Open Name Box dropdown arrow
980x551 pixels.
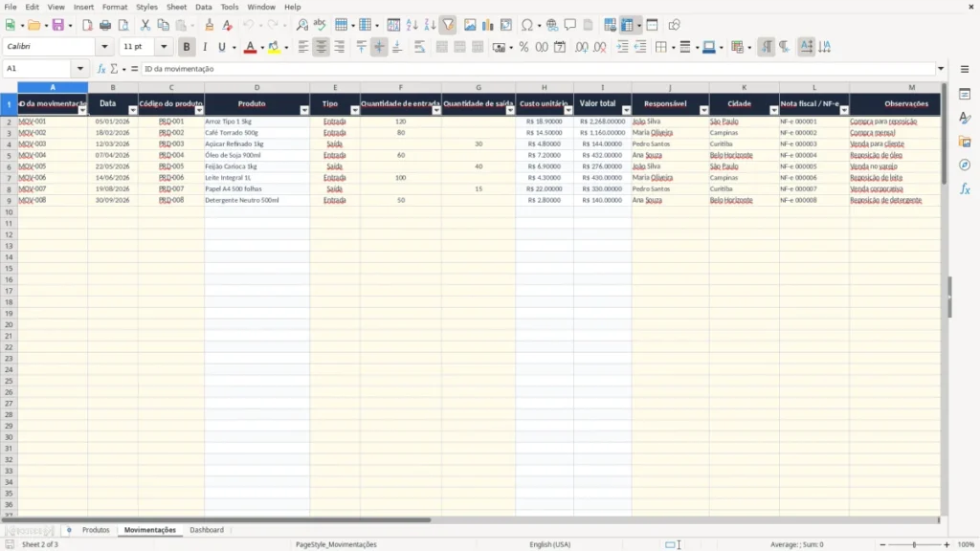point(80,69)
